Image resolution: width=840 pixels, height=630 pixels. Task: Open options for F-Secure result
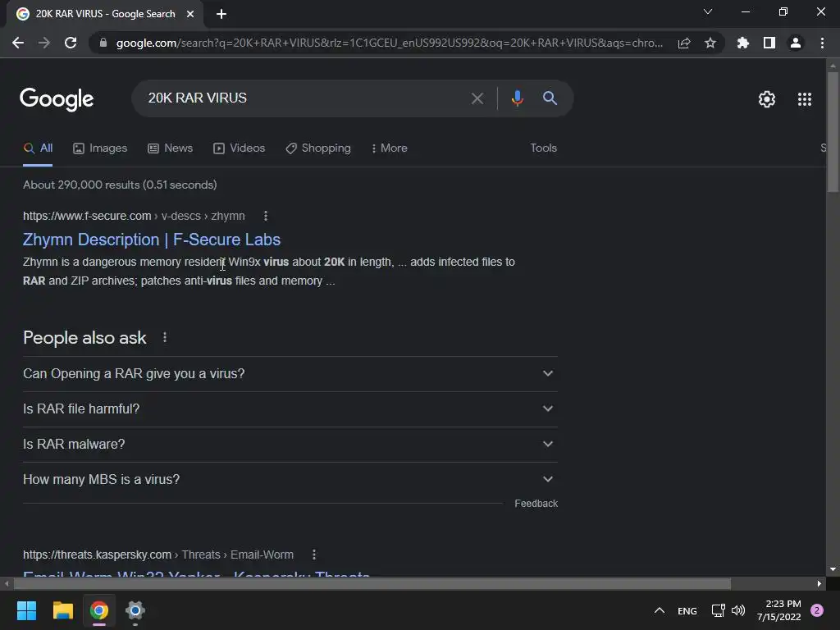[x=266, y=216]
